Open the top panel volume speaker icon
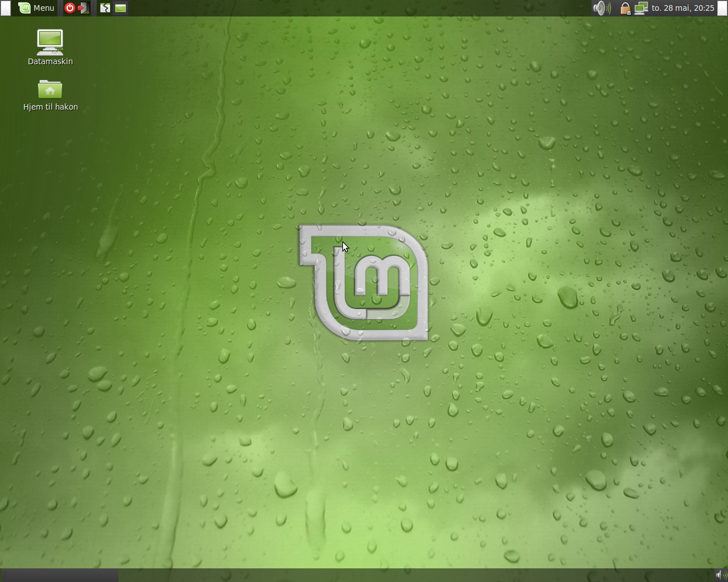 point(602,8)
